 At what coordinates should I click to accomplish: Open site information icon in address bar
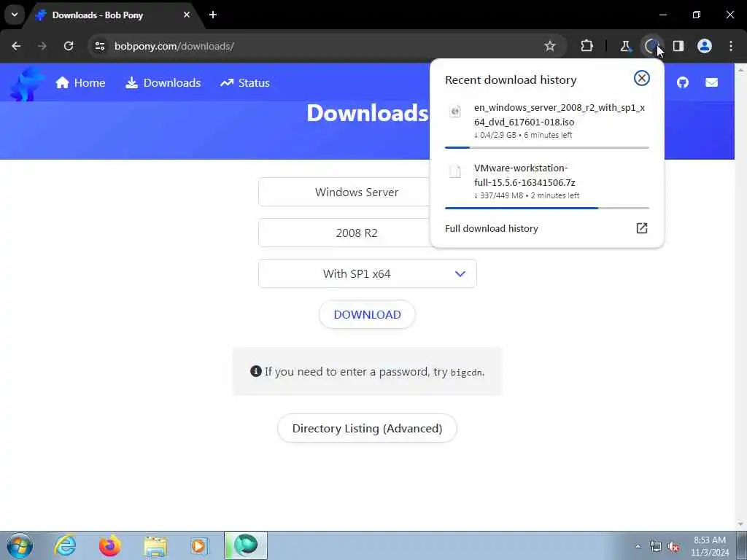coord(100,46)
